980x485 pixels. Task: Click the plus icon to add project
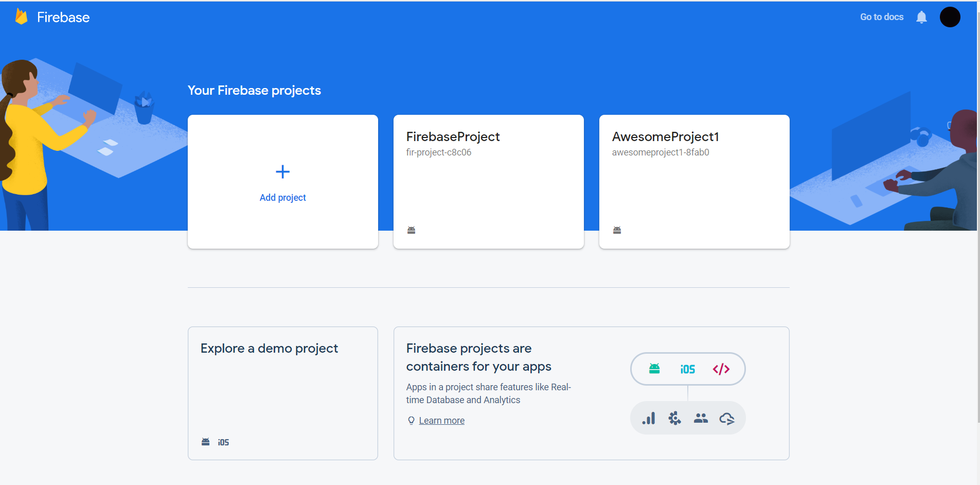pyautogui.click(x=282, y=171)
